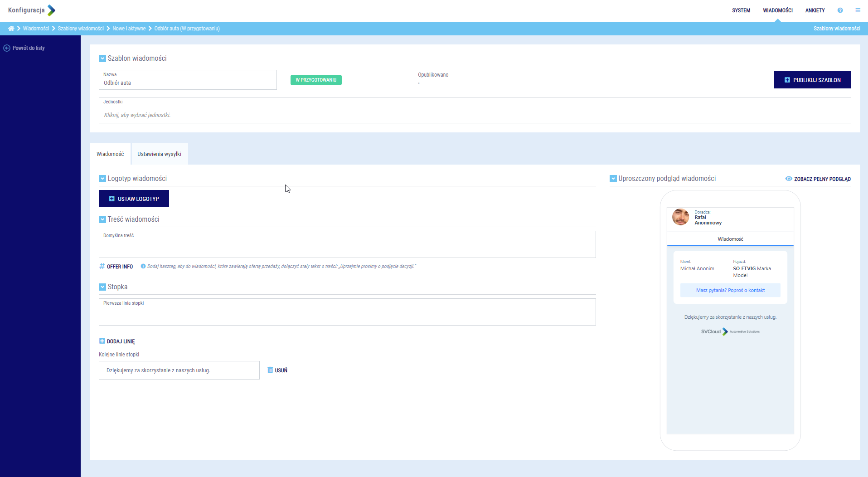Collapse the 'Treść wiadomości' section
The height and width of the screenshot is (477, 868).
pos(102,219)
